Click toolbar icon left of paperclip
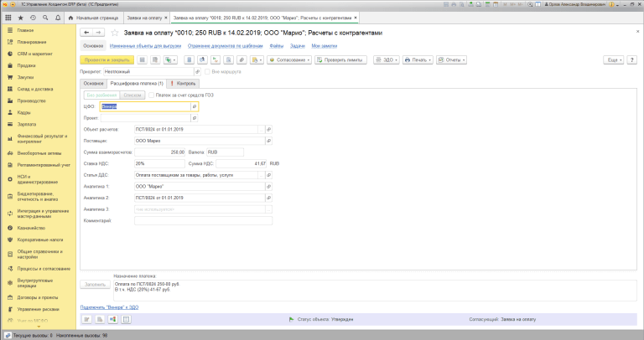This screenshot has width=644, height=340. click(x=229, y=60)
